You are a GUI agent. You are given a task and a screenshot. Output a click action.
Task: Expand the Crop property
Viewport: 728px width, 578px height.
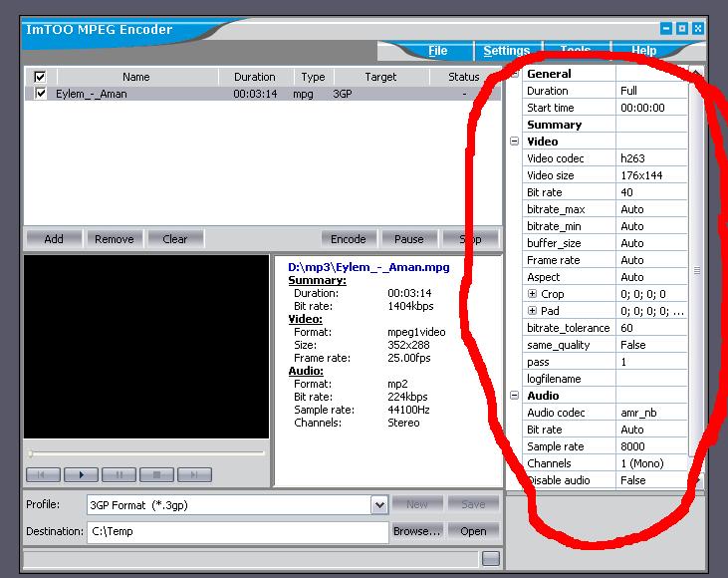click(x=532, y=294)
